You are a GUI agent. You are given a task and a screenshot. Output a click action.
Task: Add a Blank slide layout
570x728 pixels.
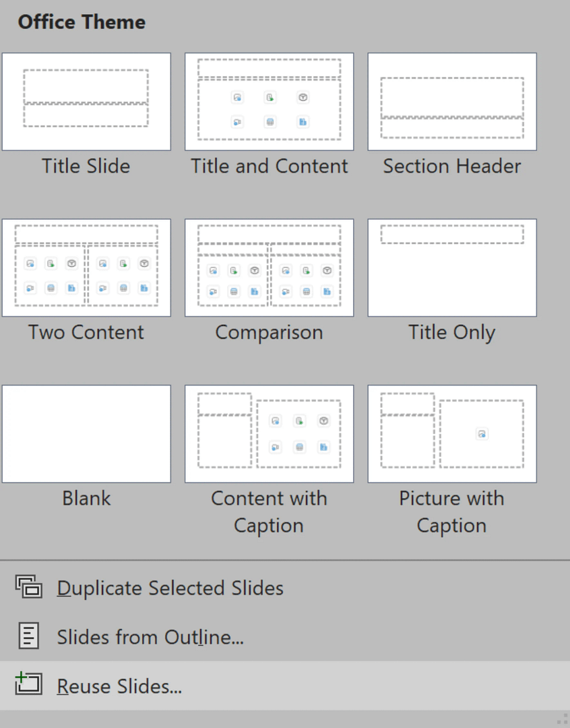[86, 433]
